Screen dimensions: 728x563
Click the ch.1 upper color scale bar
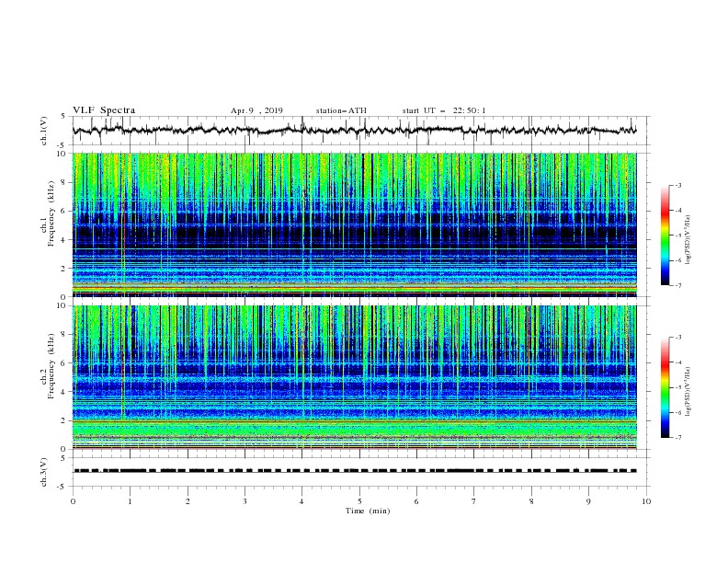(x=665, y=236)
